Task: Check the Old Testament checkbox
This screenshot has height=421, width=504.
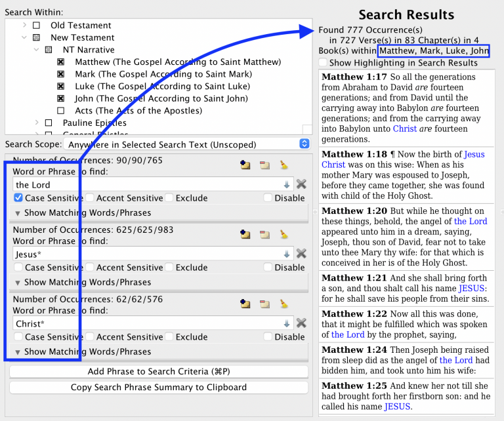Action: tap(36, 25)
